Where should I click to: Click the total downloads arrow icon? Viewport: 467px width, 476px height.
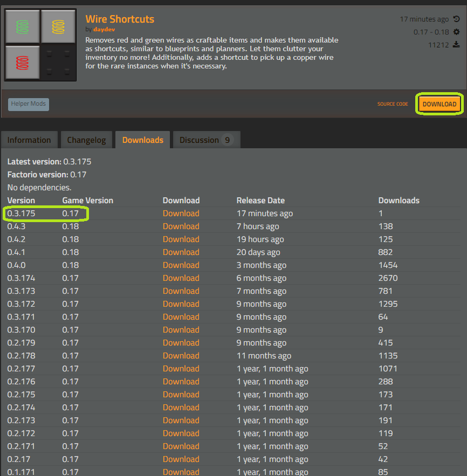point(456,45)
